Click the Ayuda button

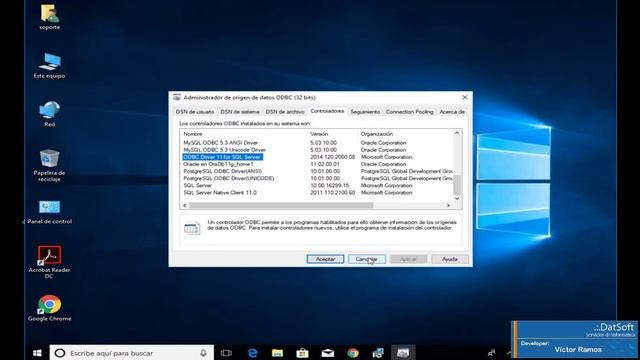pos(449,259)
